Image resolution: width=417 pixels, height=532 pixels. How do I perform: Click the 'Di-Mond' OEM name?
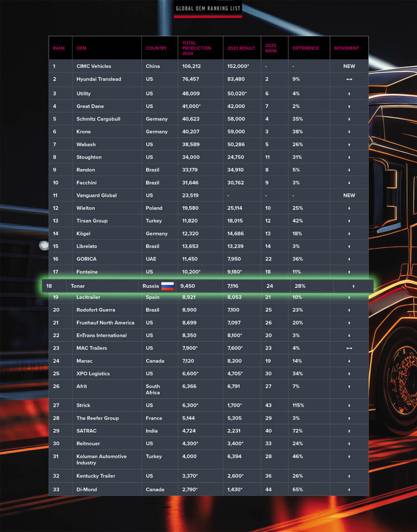coord(87,489)
